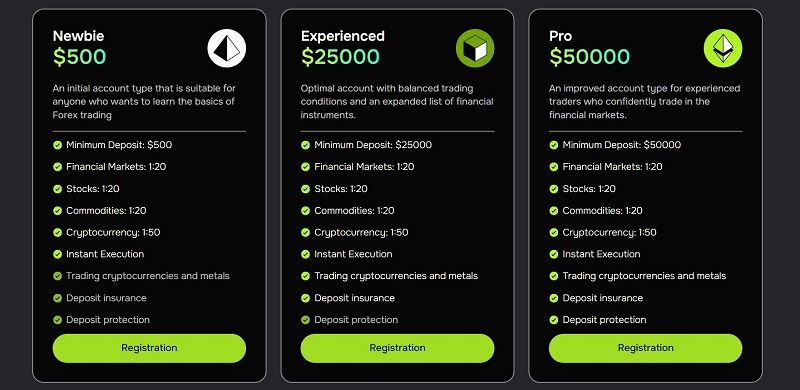Click the white pyramid icon on Newbie card
This screenshot has height=390, width=800.
(x=227, y=48)
